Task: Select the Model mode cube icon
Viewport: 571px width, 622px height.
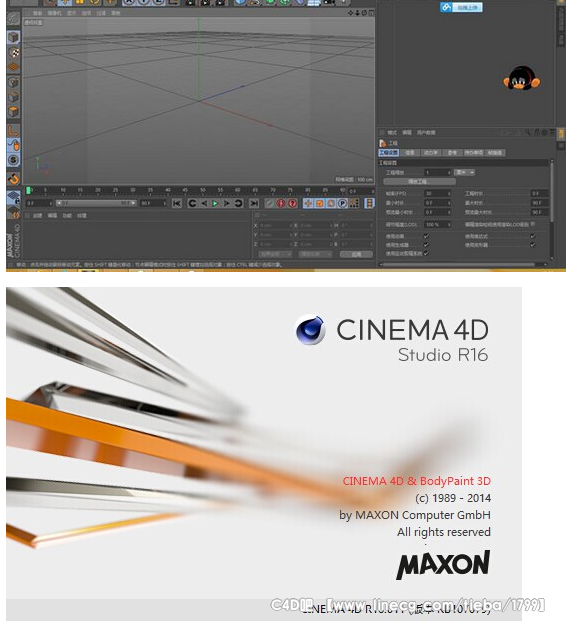Action: (13, 37)
